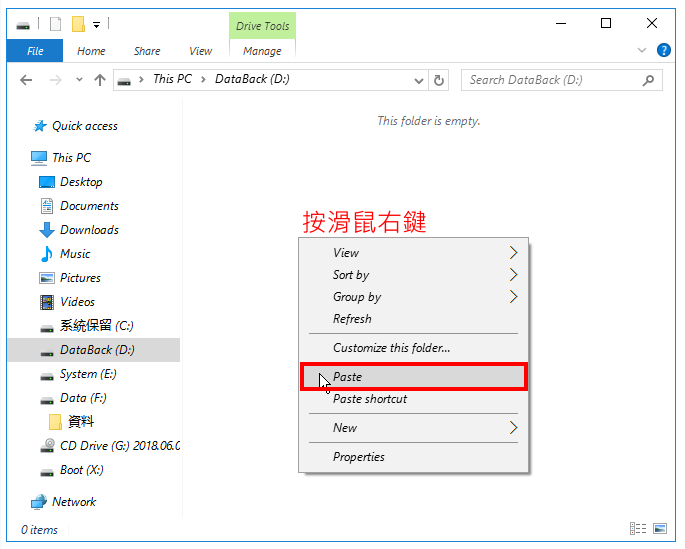The width and height of the screenshot is (685, 549).
Task: Choose Properties from the context menu
Action: click(x=413, y=457)
